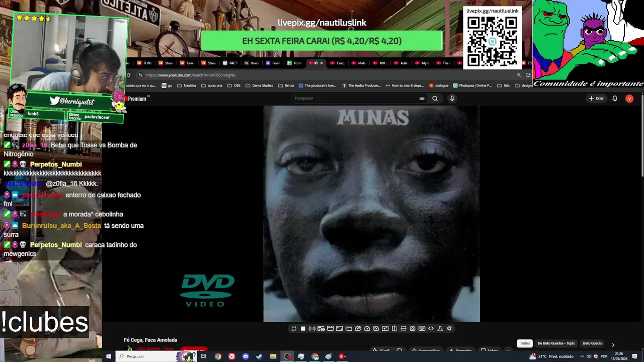Close the active YouTube browser tab

point(321,63)
